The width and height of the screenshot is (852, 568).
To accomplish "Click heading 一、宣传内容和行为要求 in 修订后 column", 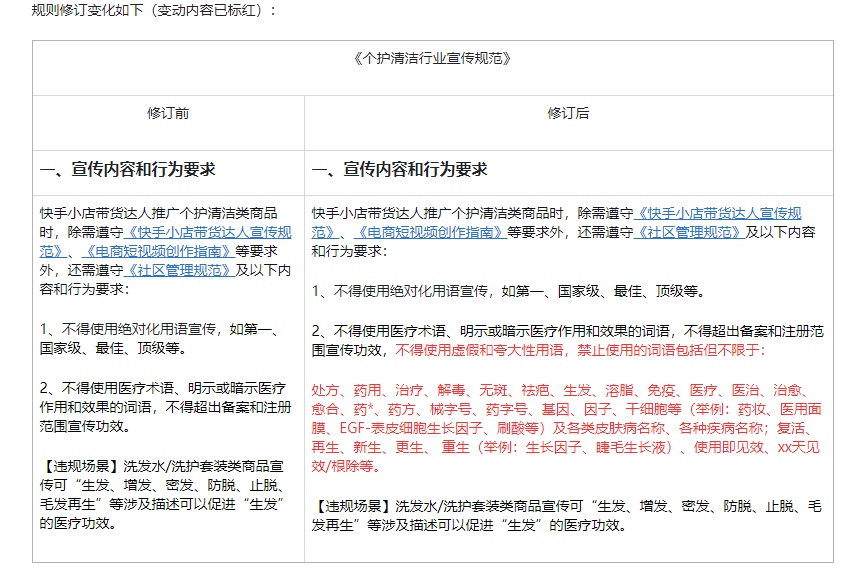I will [x=400, y=170].
